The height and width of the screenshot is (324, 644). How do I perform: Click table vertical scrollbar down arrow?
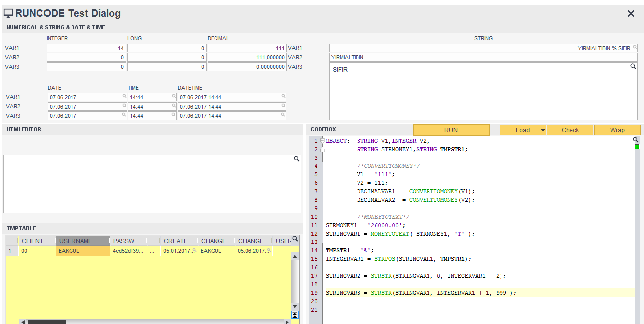coord(295,306)
